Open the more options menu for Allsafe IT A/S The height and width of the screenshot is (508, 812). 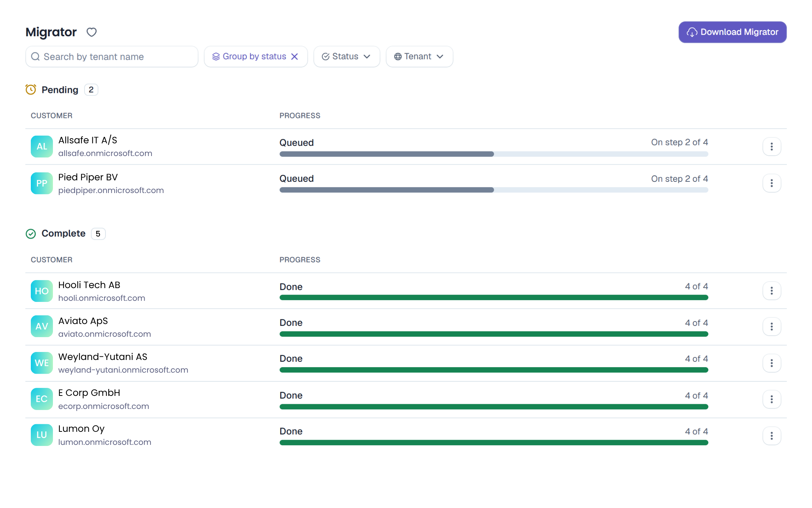coord(772,147)
